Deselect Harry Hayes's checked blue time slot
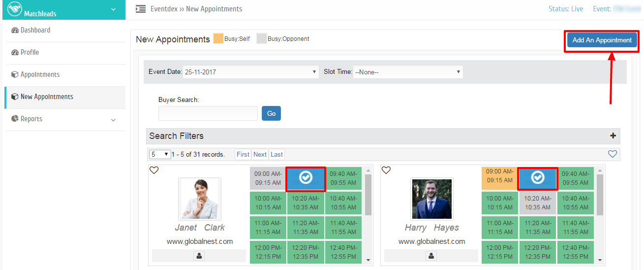The width and height of the screenshot is (644, 270). click(537, 178)
